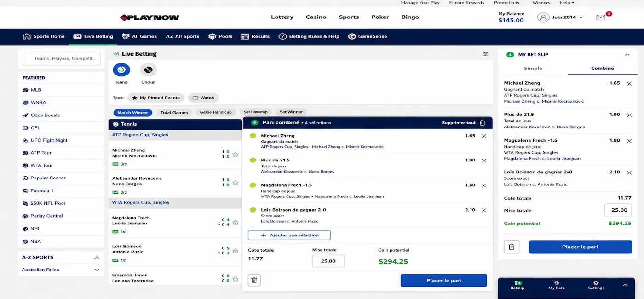Image resolution: width=644 pixels, height=299 pixels.
Task: Filter by My Pinned Events
Action: click(x=156, y=98)
